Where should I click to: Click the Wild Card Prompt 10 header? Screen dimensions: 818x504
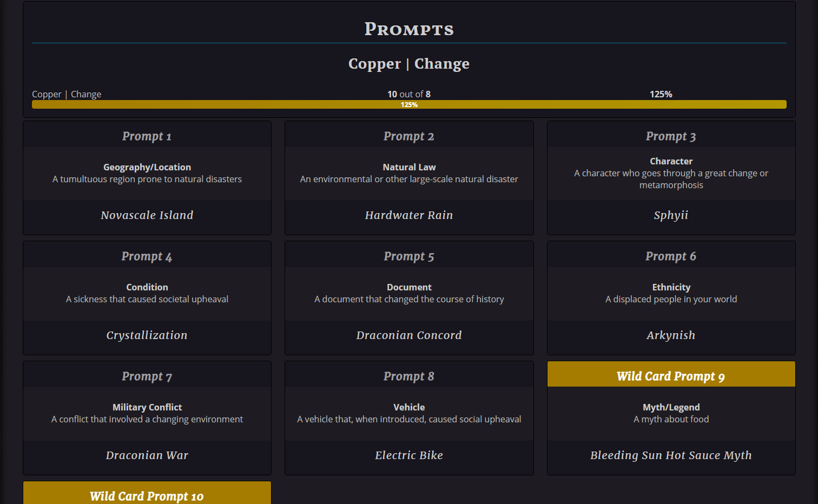tap(147, 493)
